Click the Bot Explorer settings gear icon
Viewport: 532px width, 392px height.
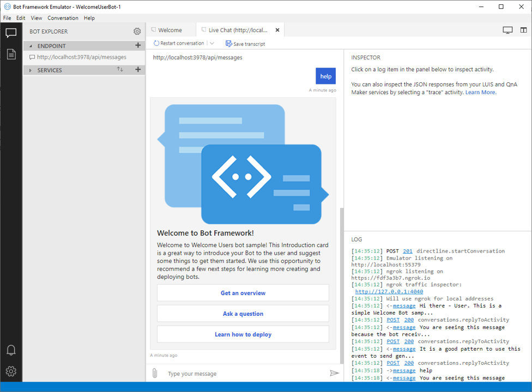pyautogui.click(x=137, y=32)
